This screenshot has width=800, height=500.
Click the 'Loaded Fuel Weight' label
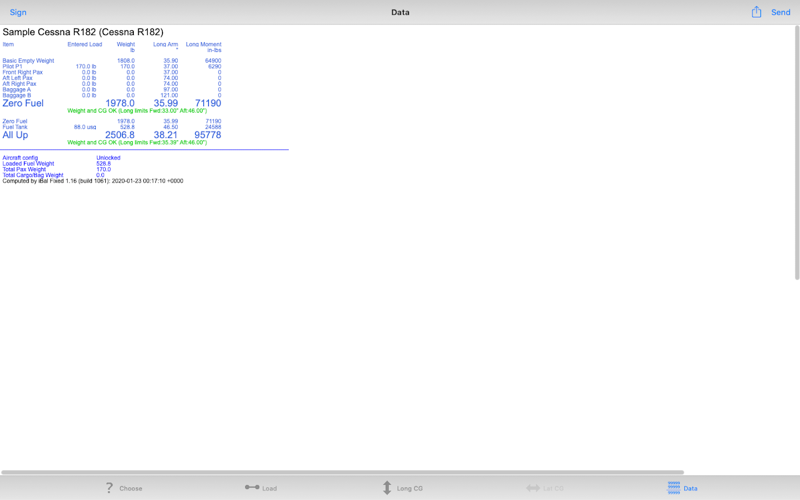28,164
